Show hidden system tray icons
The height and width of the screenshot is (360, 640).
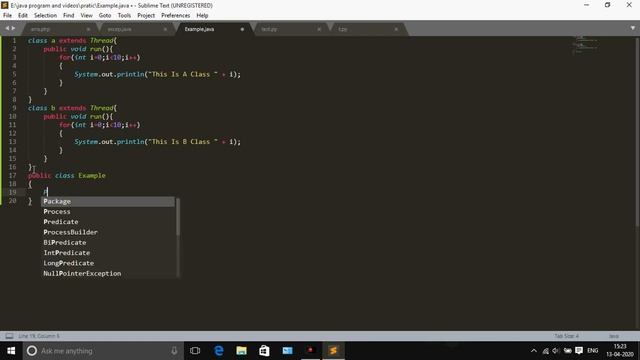tap(534, 351)
